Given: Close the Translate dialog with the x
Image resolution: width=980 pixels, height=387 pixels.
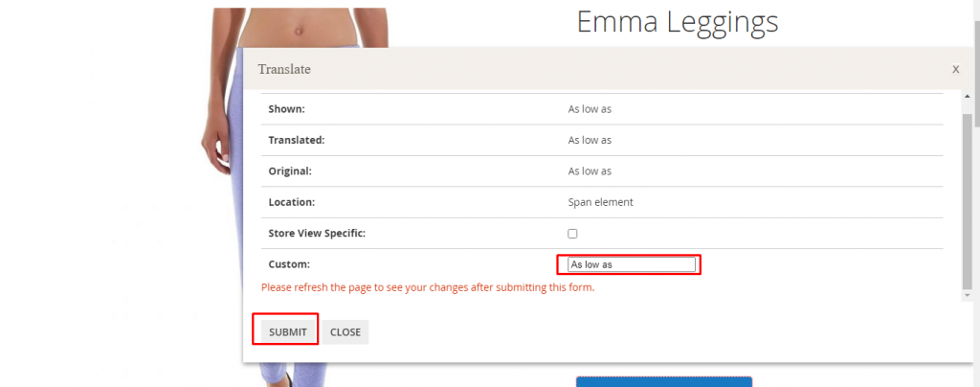Looking at the screenshot, I should pos(956,69).
